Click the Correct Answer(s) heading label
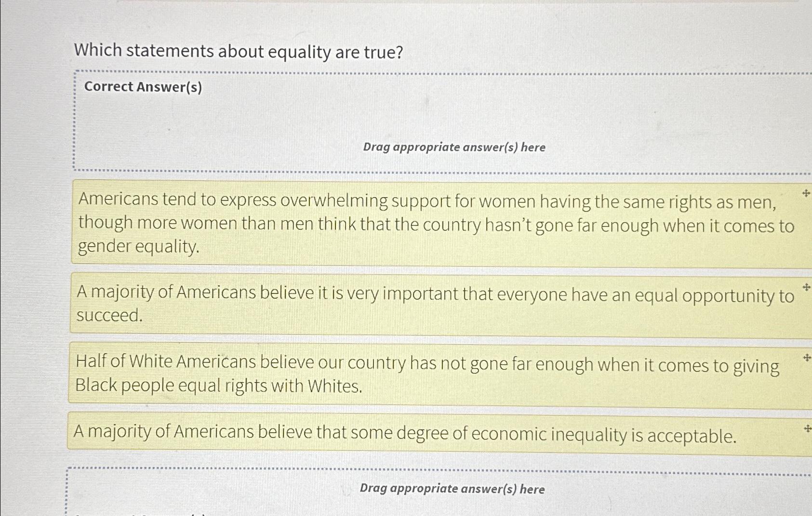The height and width of the screenshot is (516, 812). [x=144, y=87]
